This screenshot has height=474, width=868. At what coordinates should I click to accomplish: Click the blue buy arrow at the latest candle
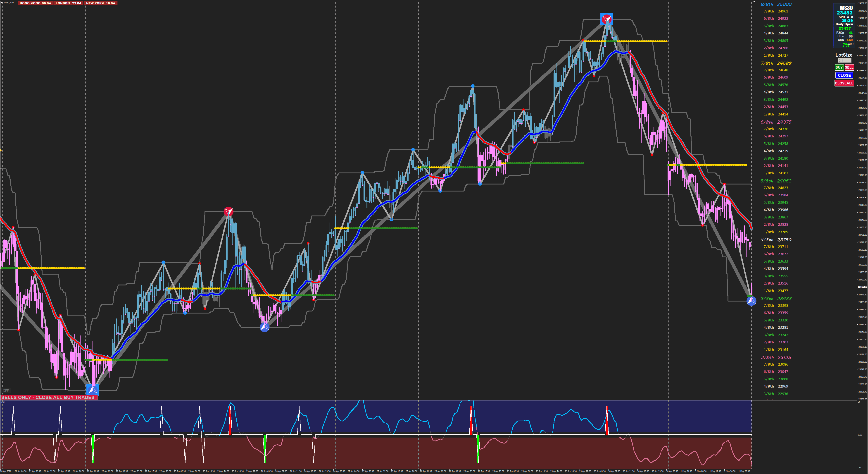751,301
